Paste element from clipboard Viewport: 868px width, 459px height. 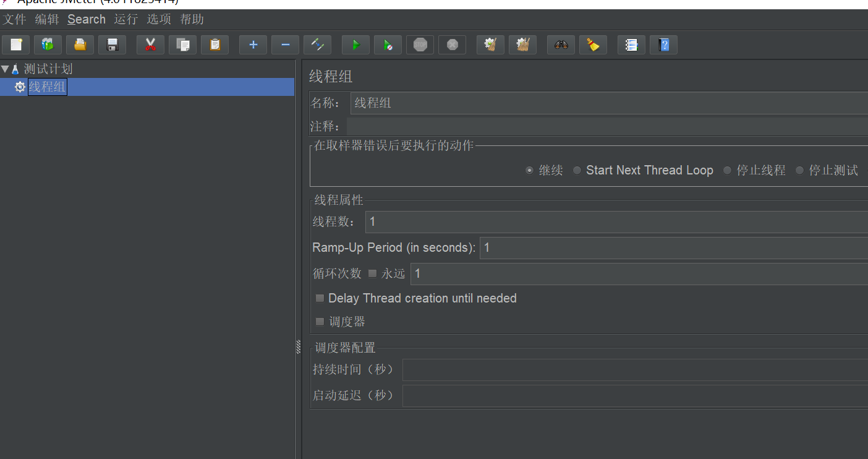coord(215,44)
